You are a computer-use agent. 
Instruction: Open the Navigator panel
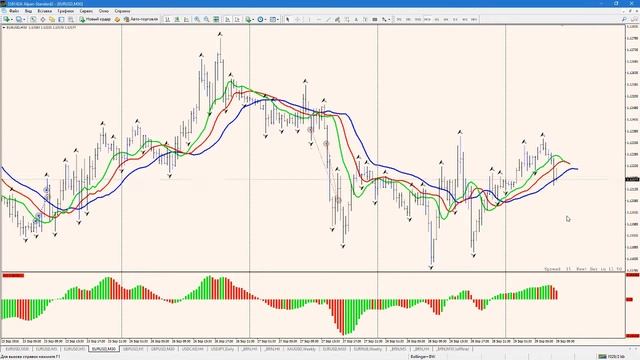[51, 19]
